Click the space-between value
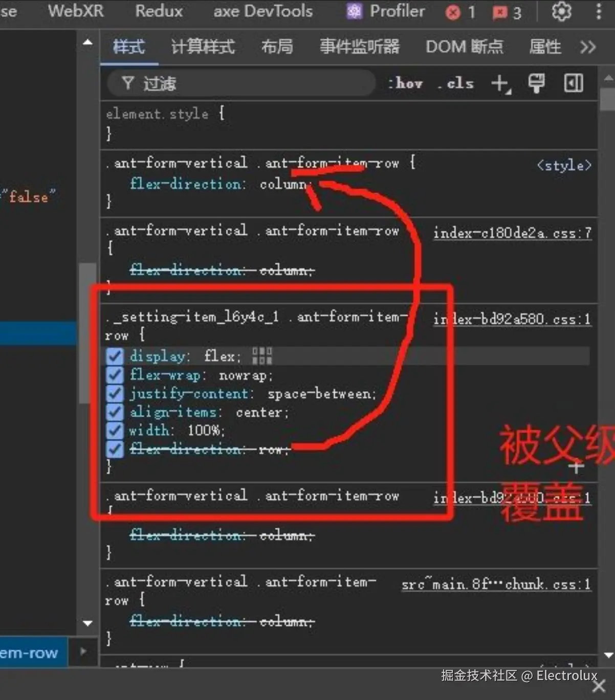615x700 pixels. (320, 394)
